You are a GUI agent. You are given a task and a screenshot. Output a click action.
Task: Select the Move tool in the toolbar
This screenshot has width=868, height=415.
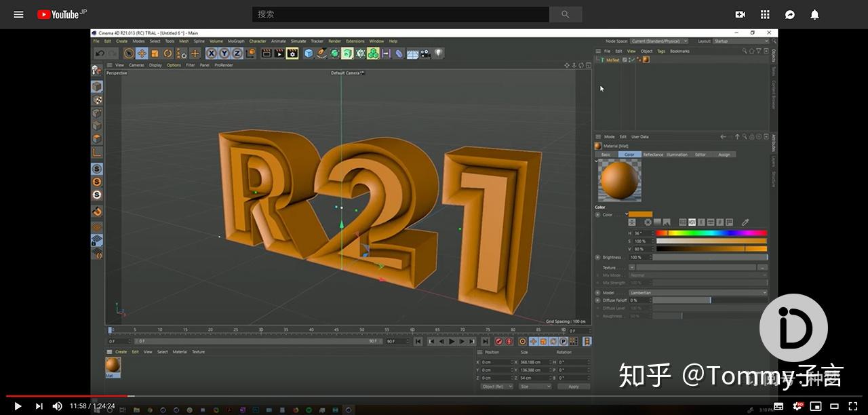click(140, 54)
